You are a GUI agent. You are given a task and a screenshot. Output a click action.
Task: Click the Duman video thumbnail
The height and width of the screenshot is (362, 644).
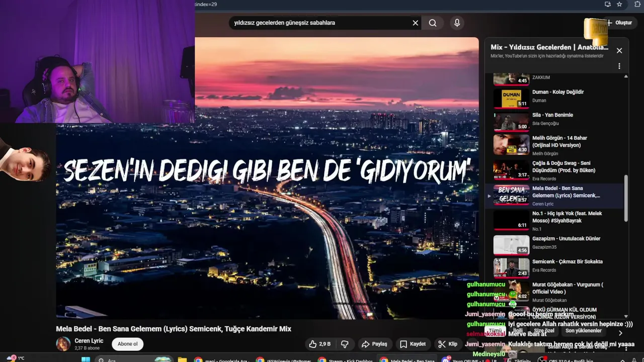point(511,99)
